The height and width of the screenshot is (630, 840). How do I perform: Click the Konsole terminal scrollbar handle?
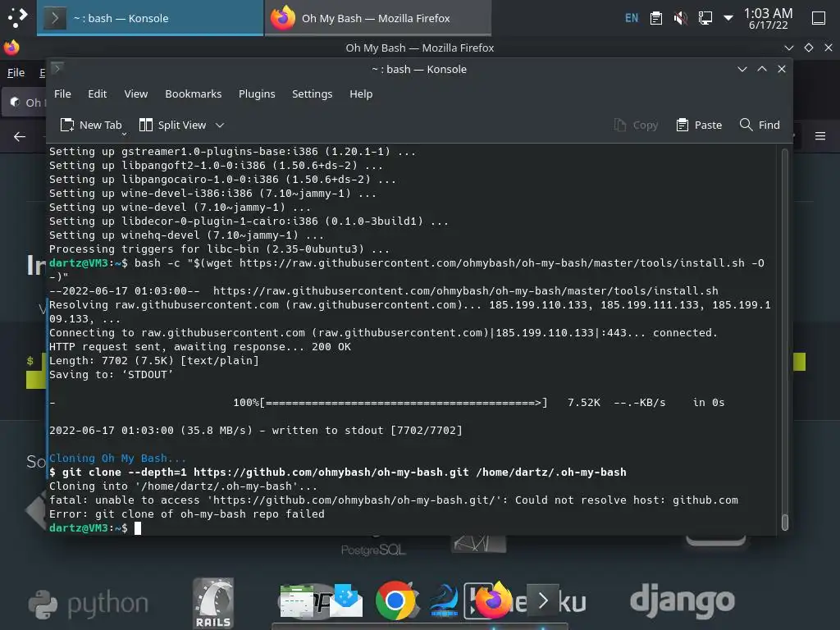tap(785, 522)
